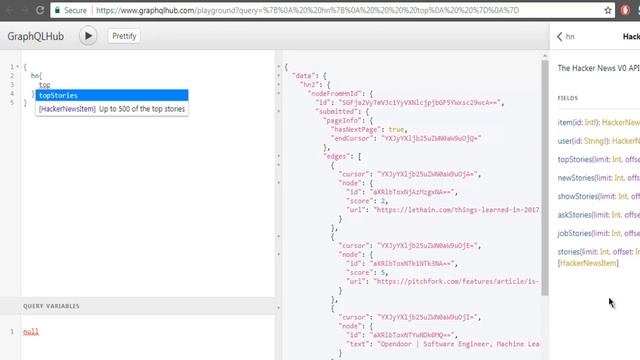Viewport: 640px width, 360px height.
Task: Click the yellow [HackerNewsItem] return type in docs
Action: (588, 263)
